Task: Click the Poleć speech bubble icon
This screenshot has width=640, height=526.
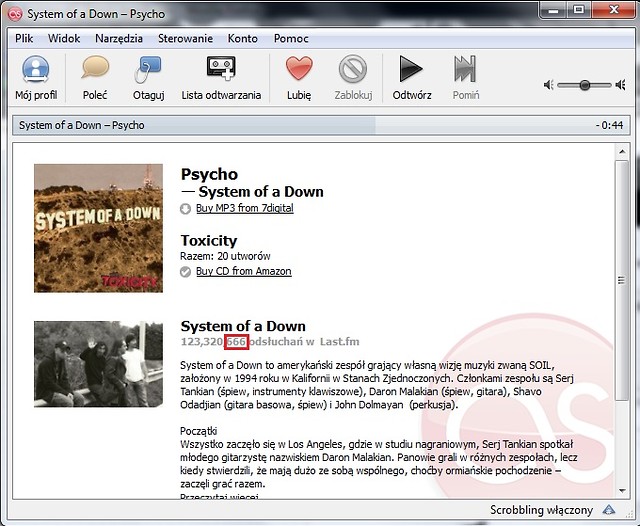Action: point(95,68)
